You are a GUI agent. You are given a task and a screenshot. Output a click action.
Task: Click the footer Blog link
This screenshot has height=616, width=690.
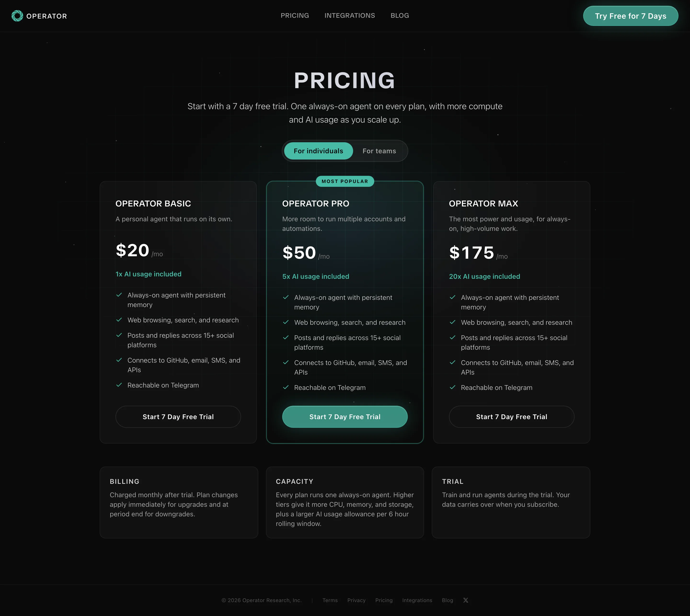click(x=447, y=600)
